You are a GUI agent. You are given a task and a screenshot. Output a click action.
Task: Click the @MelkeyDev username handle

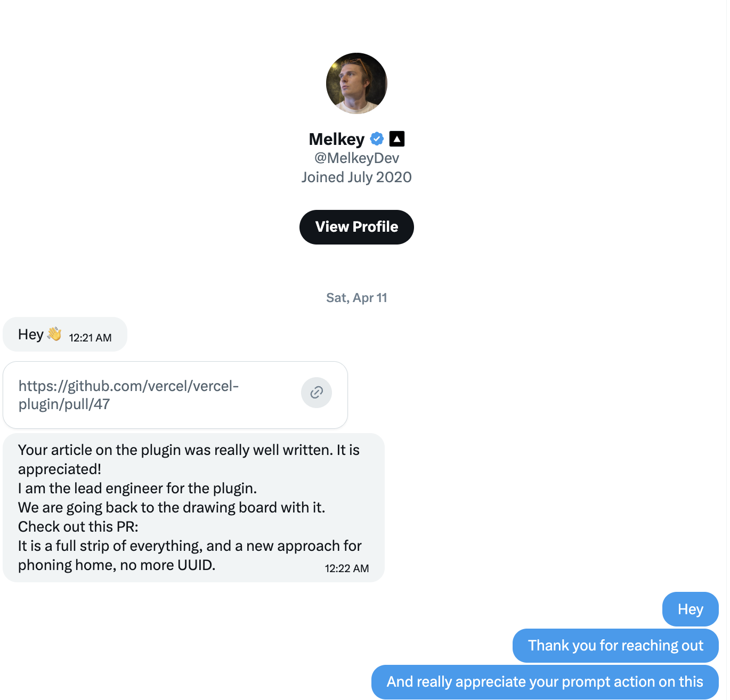[x=356, y=158]
